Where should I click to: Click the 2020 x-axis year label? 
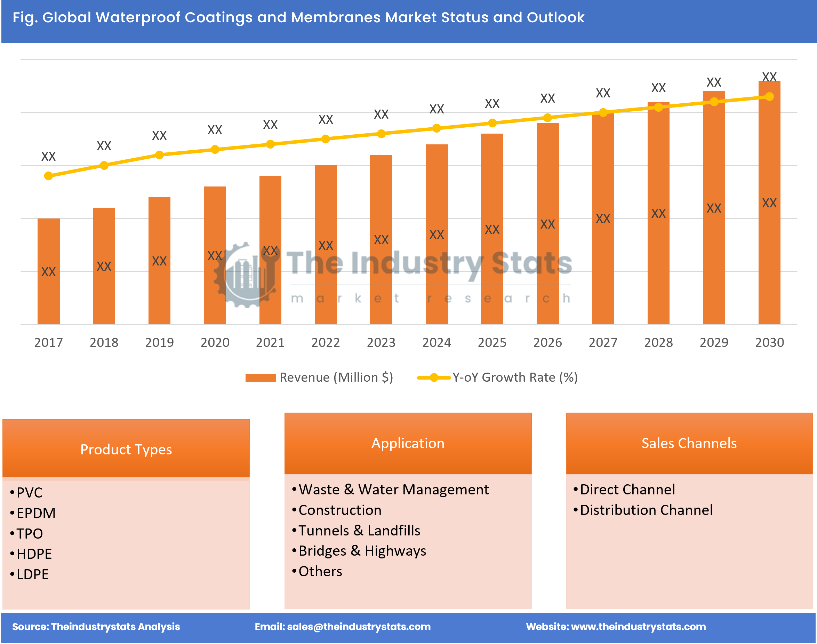[x=215, y=342]
